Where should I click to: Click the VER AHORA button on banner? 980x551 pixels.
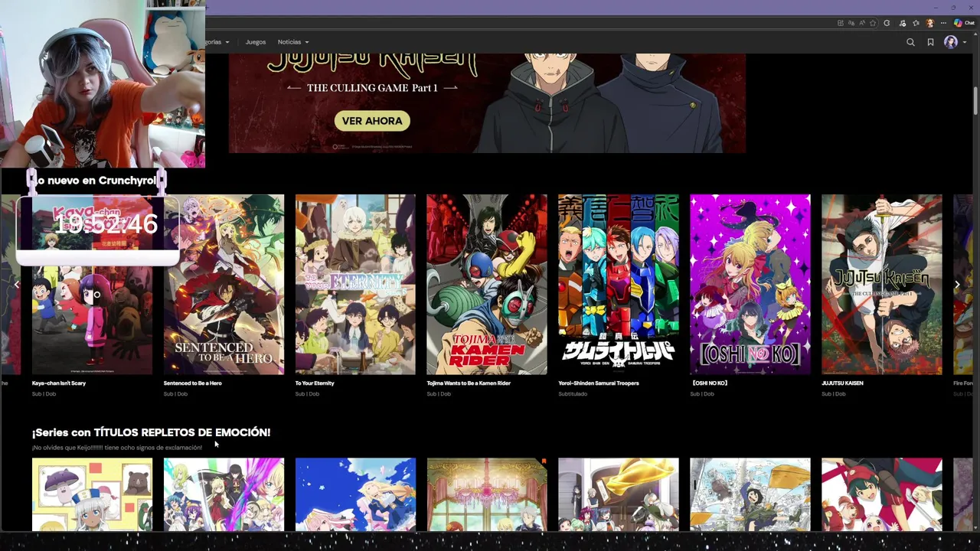(372, 121)
